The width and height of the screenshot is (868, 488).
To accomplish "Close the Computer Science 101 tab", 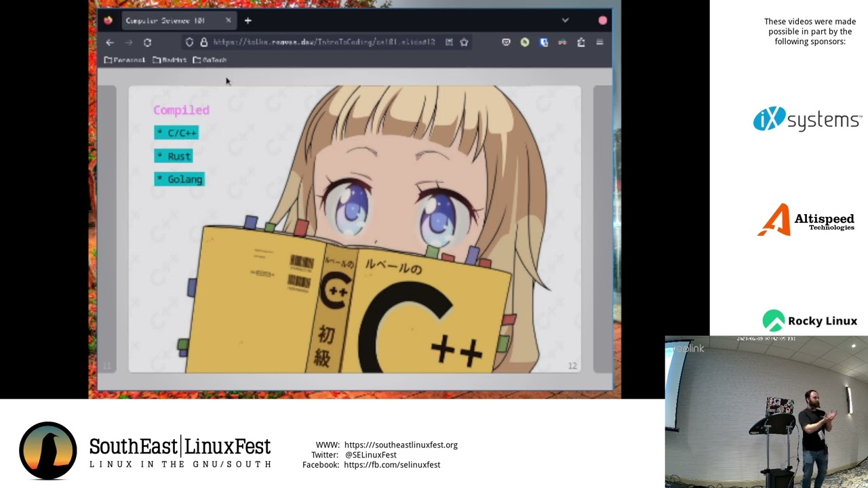I will (x=228, y=20).
